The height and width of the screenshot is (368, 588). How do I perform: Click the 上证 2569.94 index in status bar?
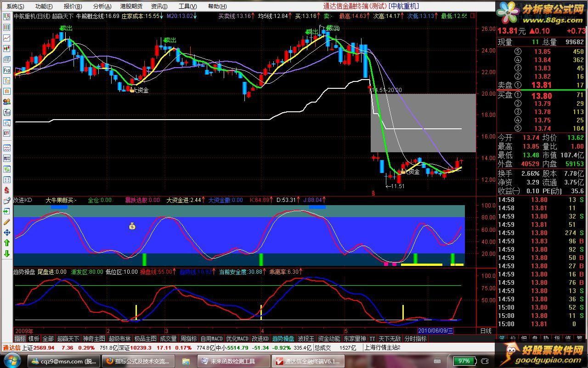tap(38, 348)
